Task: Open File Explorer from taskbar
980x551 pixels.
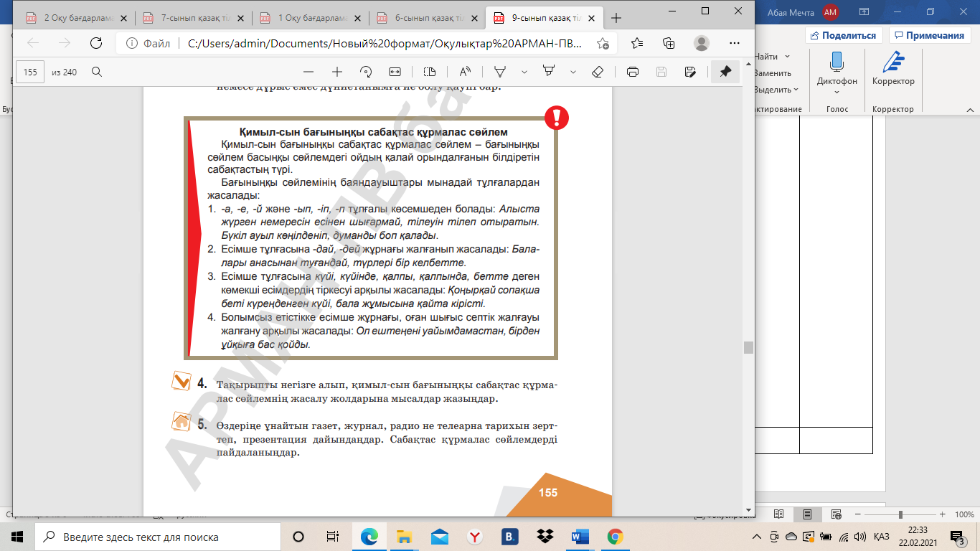Action: [405, 537]
